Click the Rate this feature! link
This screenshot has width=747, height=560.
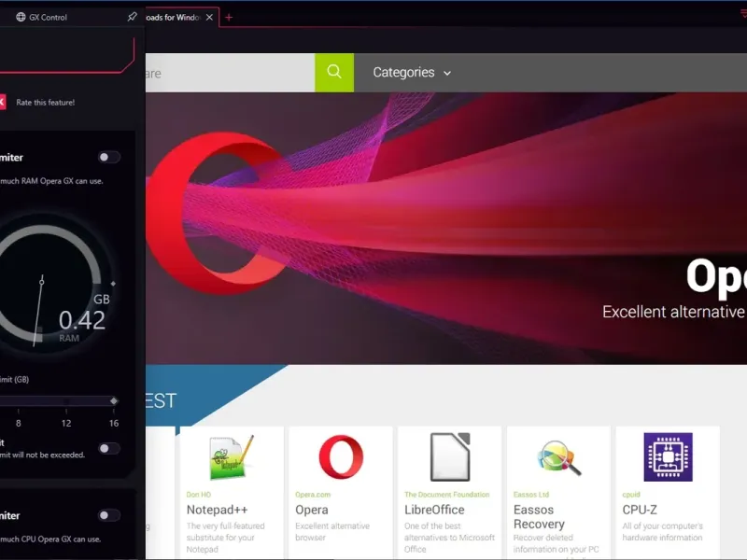point(45,103)
